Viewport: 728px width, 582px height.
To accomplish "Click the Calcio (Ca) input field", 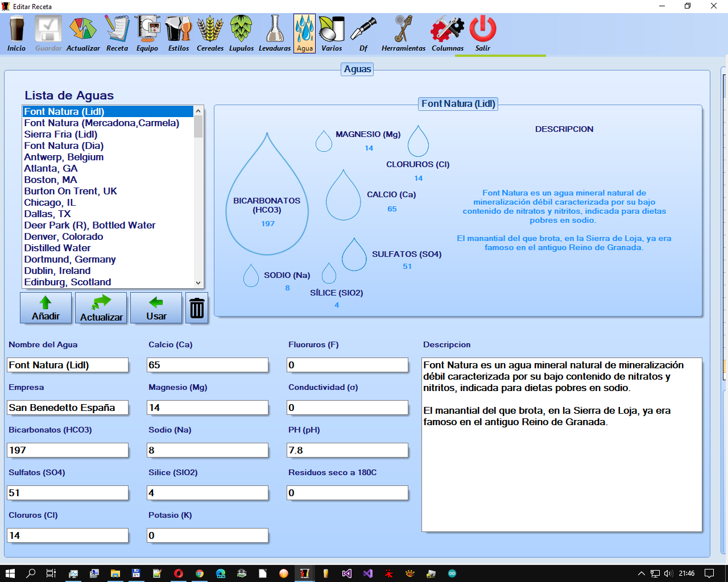I will click(208, 365).
